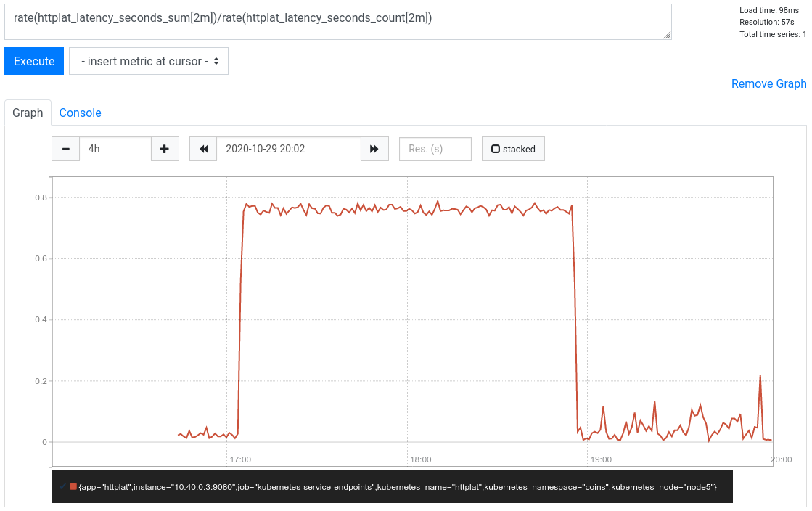This screenshot has height=511, width=812.
Task: Select the httplat legend label entry
Action: click(x=399, y=487)
